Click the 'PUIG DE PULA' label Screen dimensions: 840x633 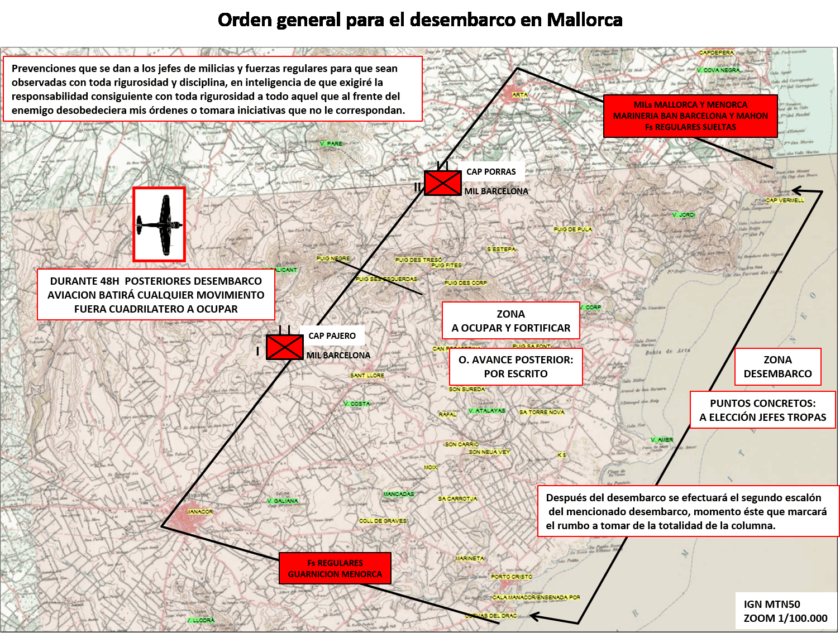(573, 229)
